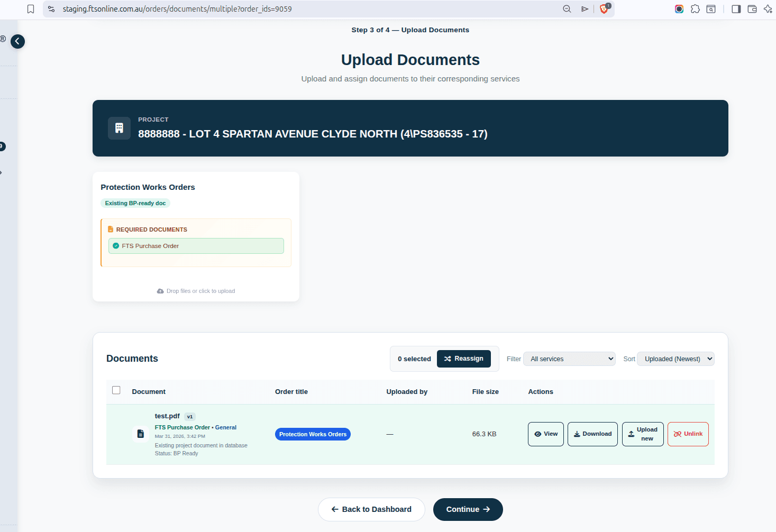Click the building icon in the project header
Image resolution: width=776 pixels, height=532 pixels.
click(x=119, y=128)
